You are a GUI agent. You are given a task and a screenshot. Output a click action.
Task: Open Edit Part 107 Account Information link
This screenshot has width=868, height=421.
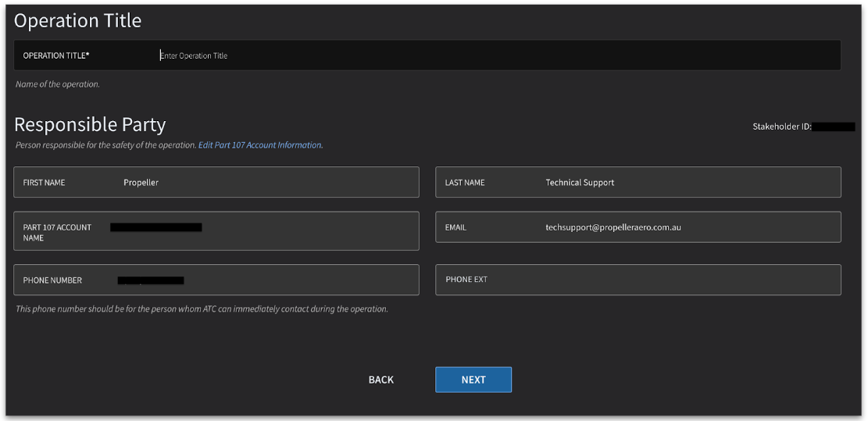point(260,145)
